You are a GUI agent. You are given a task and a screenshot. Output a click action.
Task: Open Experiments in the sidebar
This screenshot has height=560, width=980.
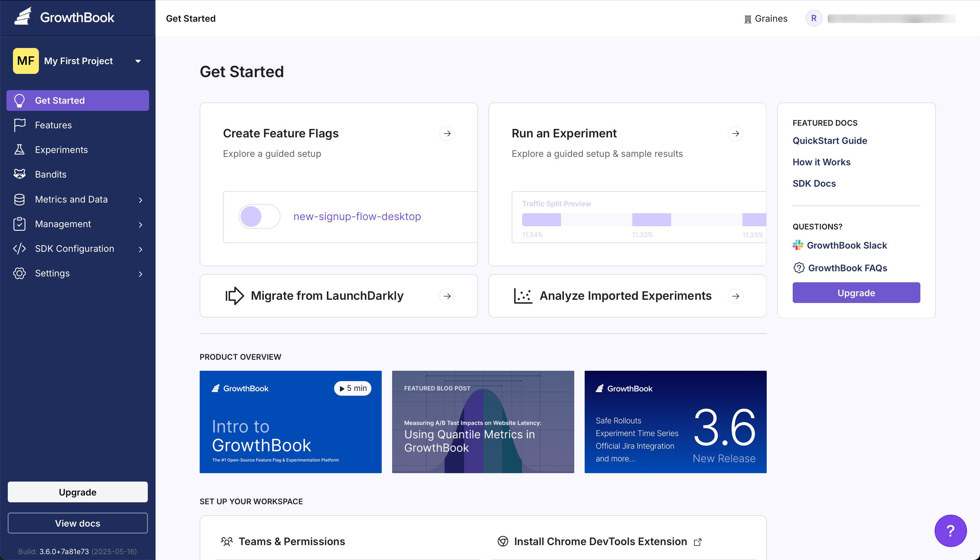[x=78, y=150]
